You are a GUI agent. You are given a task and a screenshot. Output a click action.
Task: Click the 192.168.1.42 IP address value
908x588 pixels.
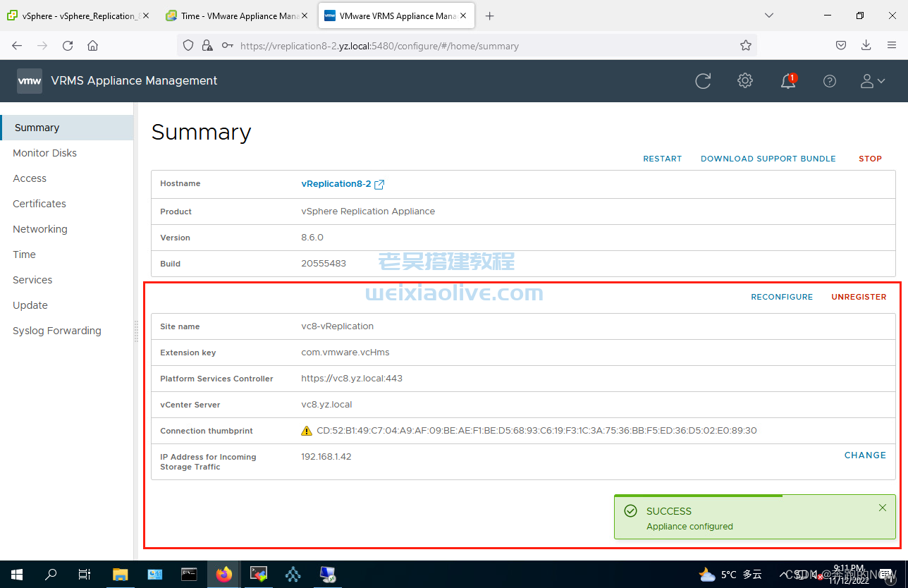(x=326, y=457)
